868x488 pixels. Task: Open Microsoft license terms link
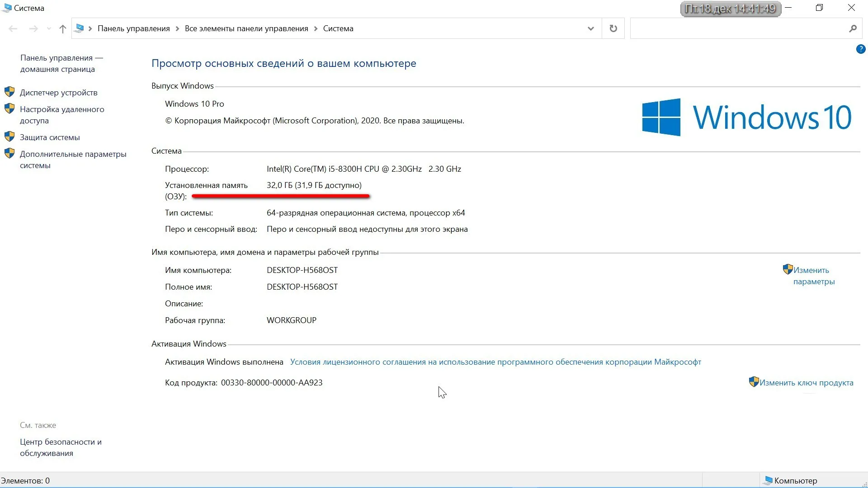tap(495, 362)
